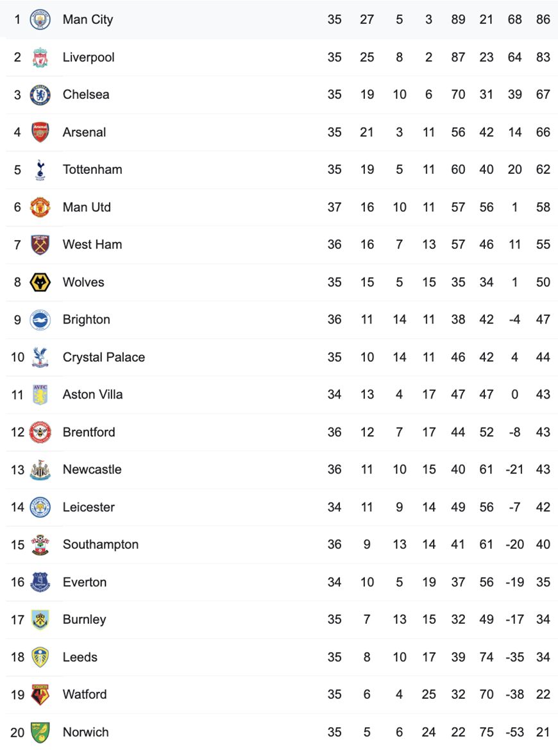558x756 pixels.
Task: Open the Newcastle team name
Action: point(92,469)
